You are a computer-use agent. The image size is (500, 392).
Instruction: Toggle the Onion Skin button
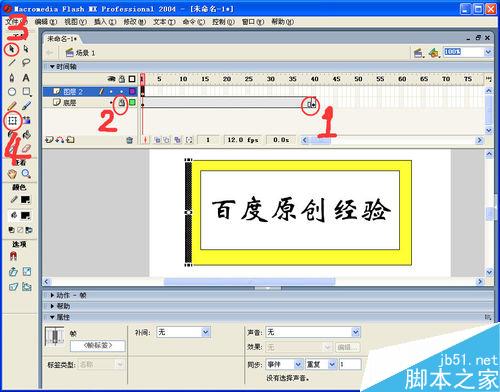157,140
